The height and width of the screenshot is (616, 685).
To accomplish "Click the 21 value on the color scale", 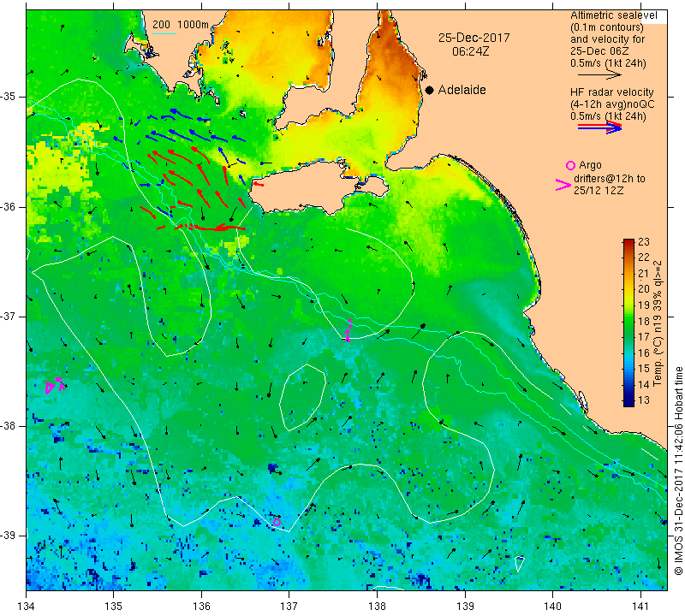I will pyautogui.click(x=644, y=273).
